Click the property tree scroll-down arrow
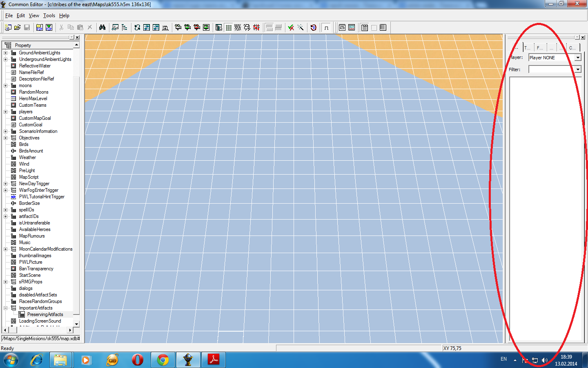The height and width of the screenshot is (368, 588). coord(76,324)
